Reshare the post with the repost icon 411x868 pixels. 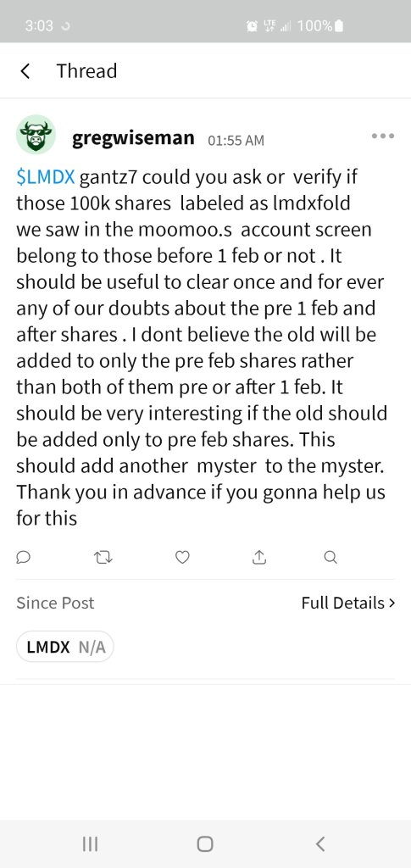click(103, 558)
